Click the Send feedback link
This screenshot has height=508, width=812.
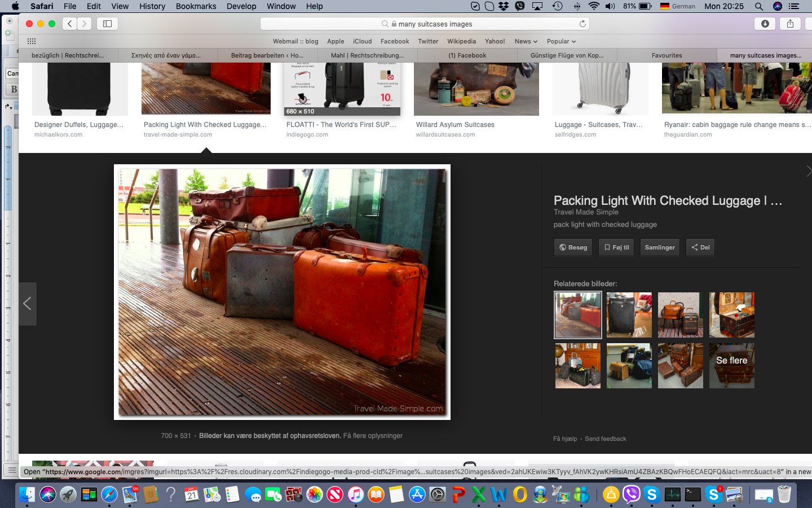[605, 439]
